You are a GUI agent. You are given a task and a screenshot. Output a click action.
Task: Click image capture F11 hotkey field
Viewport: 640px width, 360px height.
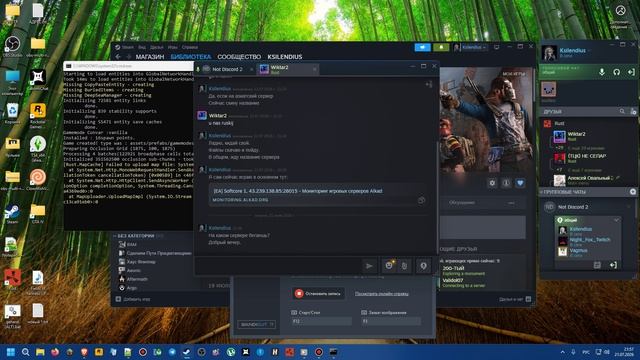(391, 322)
